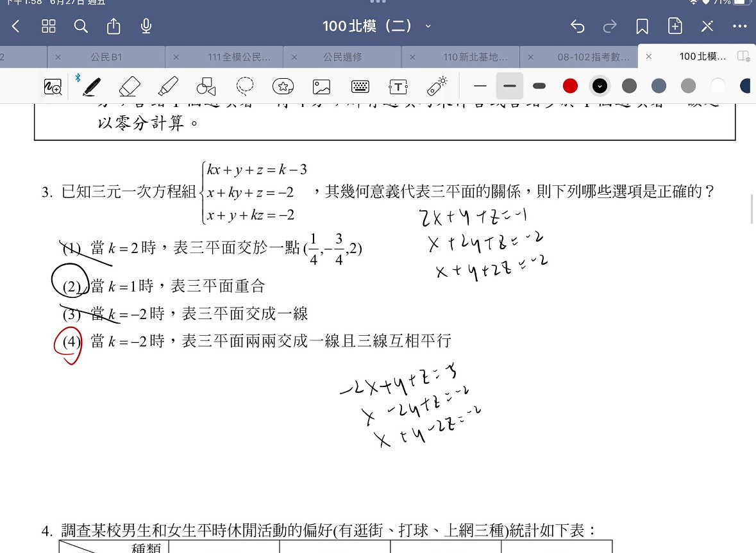This screenshot has height=553, width=756.
Task: Bookmark the current page
Action: click(x=643, y=26)
